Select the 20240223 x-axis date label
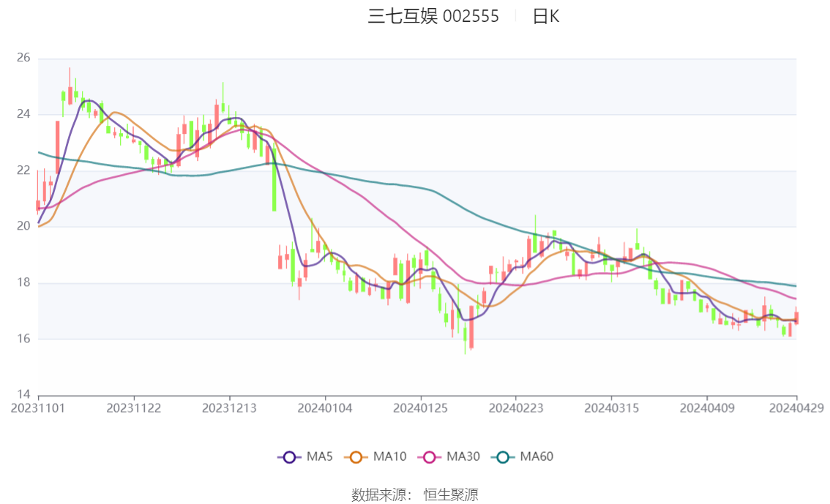 (516, 408)
